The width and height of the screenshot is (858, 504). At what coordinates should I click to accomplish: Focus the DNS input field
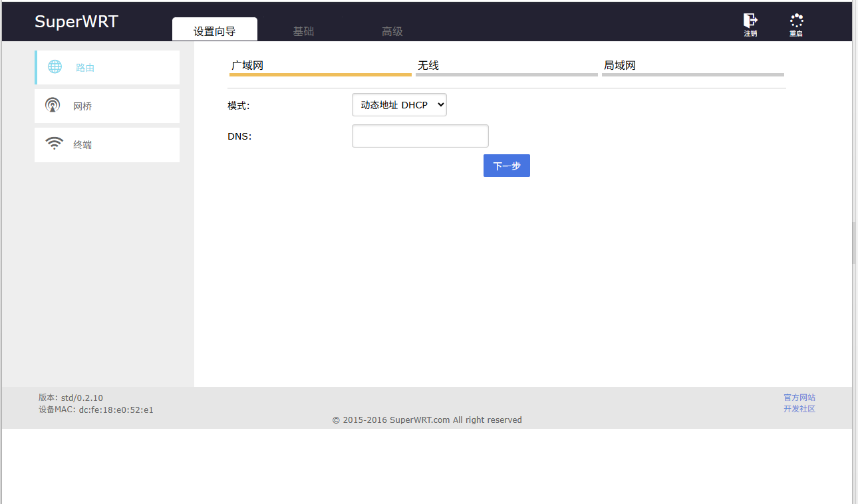(420, 136)
